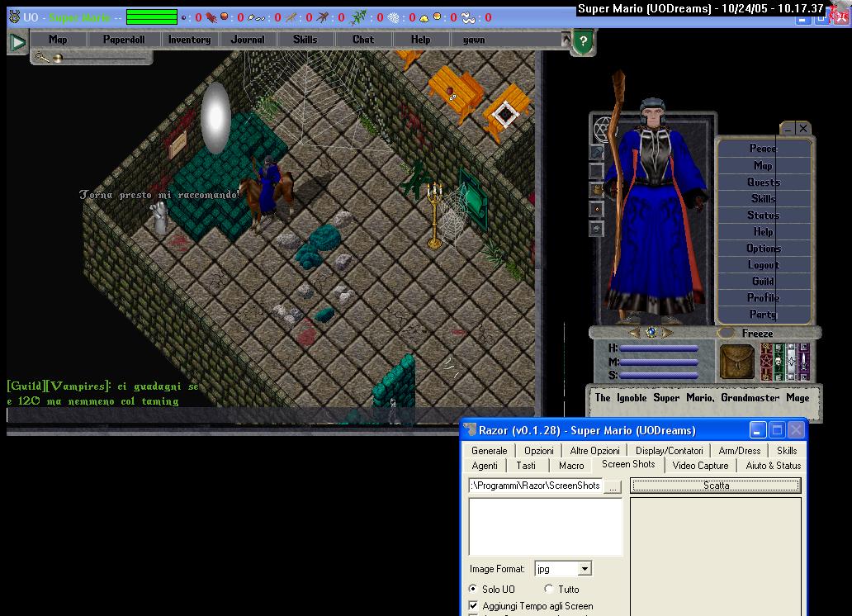Click the golden candelabra in the room

click(x=434, y=216)
